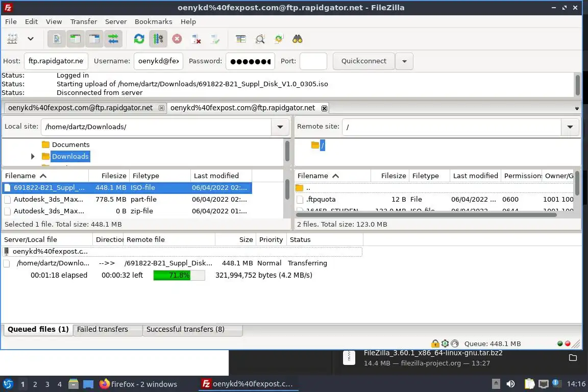Focus the Host input field
This screenshot has width=588, height=392.
tap(56, 61)
